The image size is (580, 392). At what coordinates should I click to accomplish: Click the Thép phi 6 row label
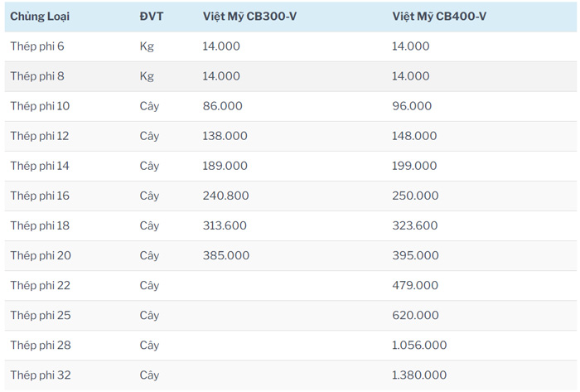pos(37,46)
